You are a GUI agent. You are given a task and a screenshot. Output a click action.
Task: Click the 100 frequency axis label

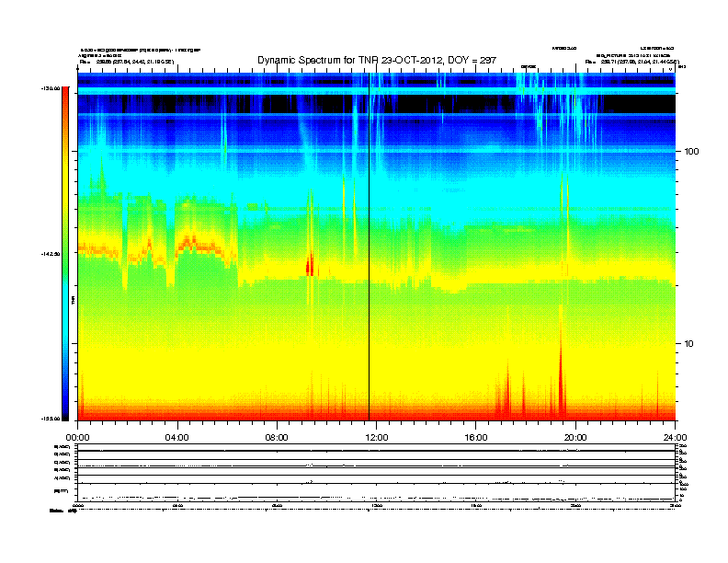click(x=691, y=152)
